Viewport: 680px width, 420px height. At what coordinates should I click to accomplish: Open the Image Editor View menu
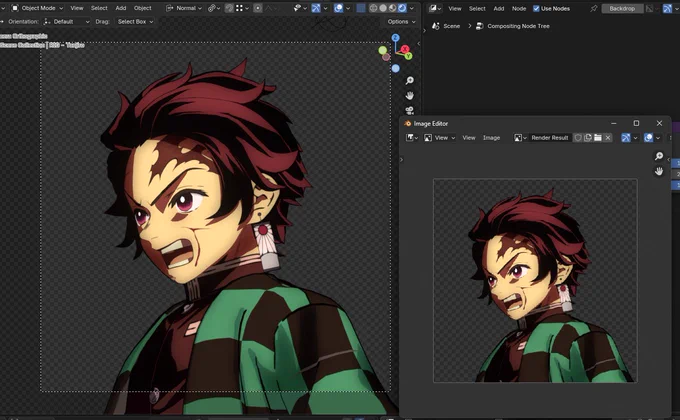[469, 138]
